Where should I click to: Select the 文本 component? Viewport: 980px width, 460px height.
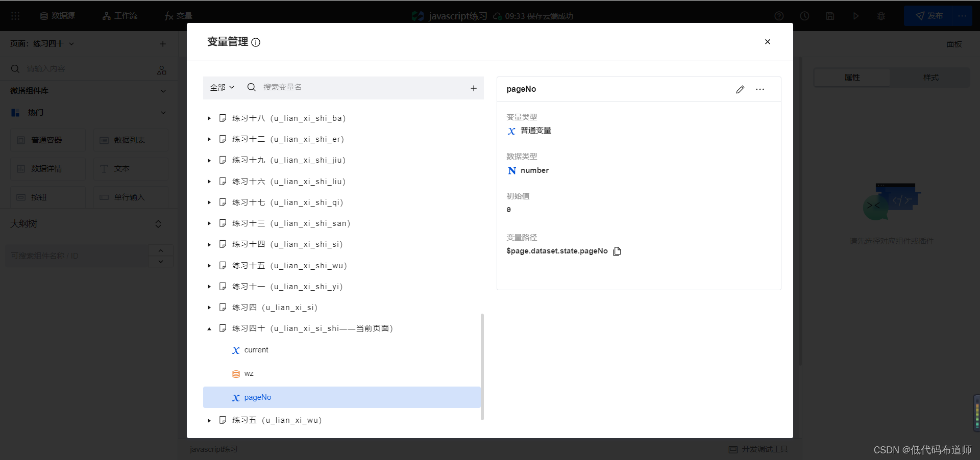tap(131, 168)
